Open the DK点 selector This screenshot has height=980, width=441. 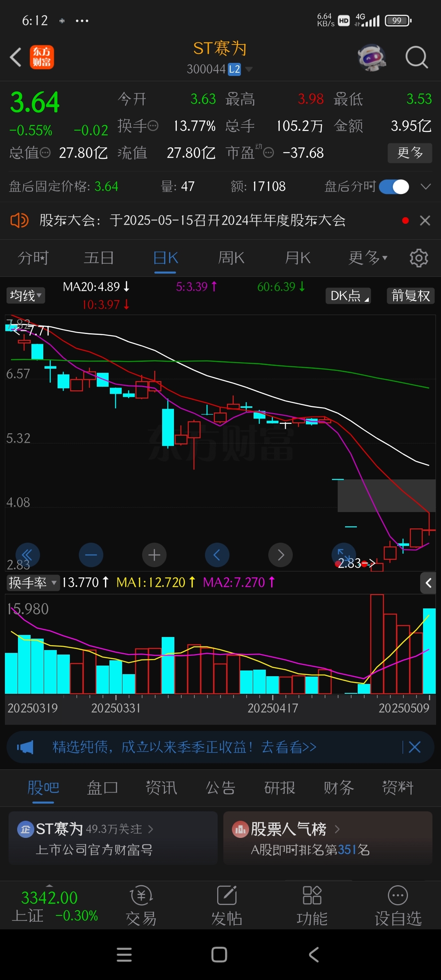(x=348, y=296)
